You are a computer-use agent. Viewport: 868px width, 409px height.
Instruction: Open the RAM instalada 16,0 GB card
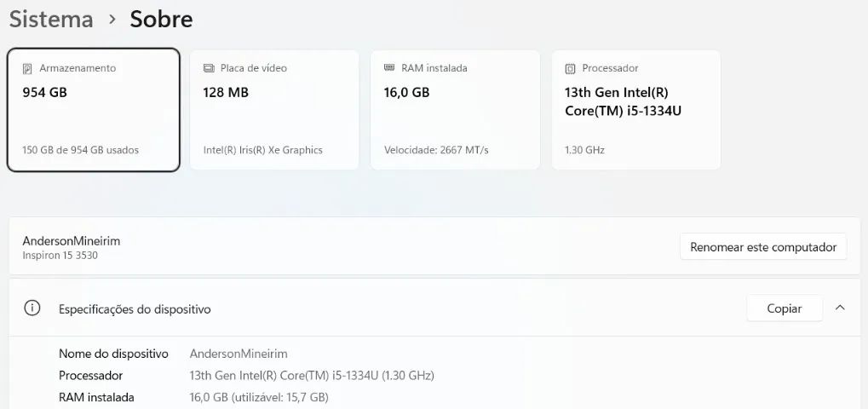(455, 110)
